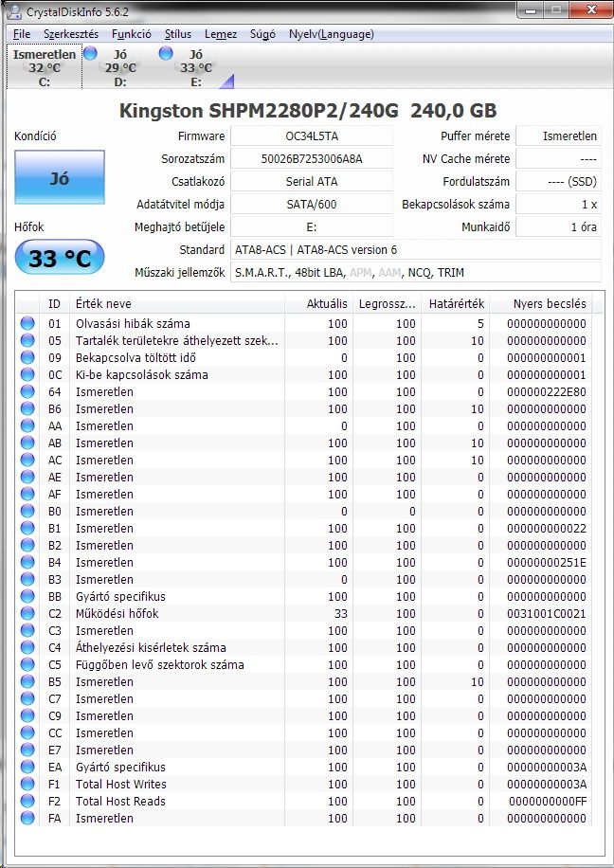
Task: Select the Működési hőfok row
Action: point(303,613)
